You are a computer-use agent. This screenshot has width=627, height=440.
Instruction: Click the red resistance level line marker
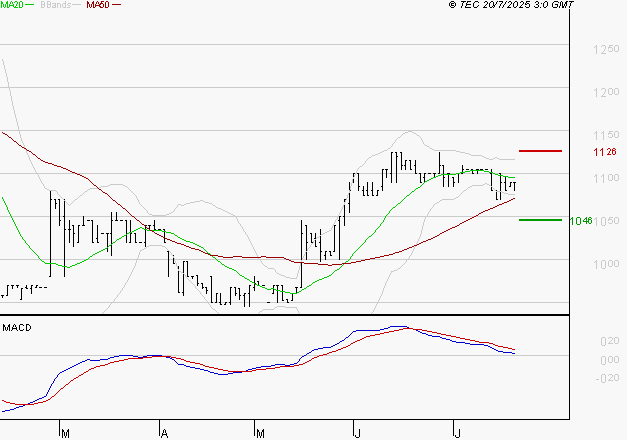pos(540,151)
